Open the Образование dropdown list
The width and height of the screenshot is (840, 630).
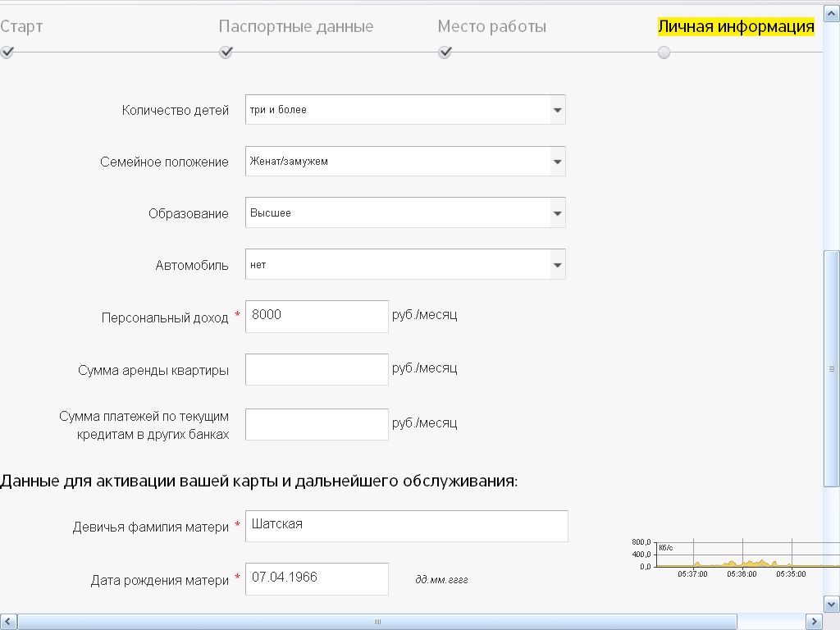[557, 213]
